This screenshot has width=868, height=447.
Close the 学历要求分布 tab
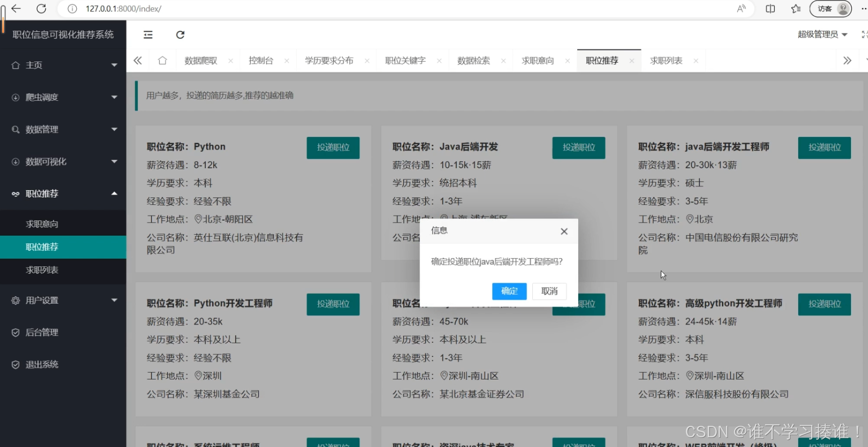367,61
